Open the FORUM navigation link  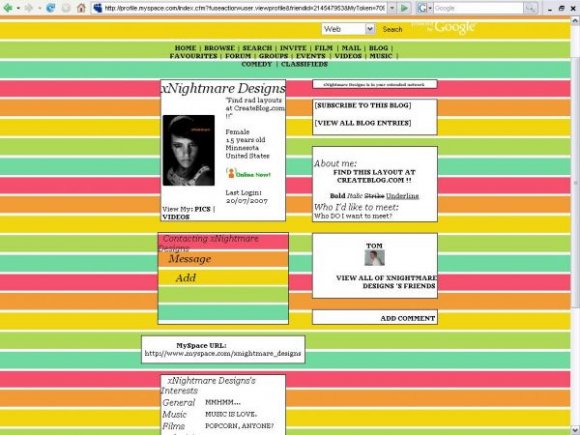tap(238, 56)
